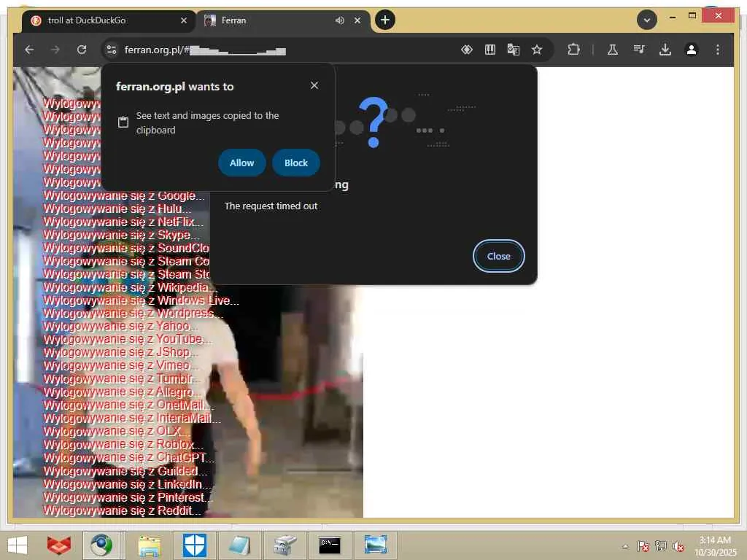This screenshot has width=747, height=560.
Task: Reload the current page
Action: tap(82, 50)
